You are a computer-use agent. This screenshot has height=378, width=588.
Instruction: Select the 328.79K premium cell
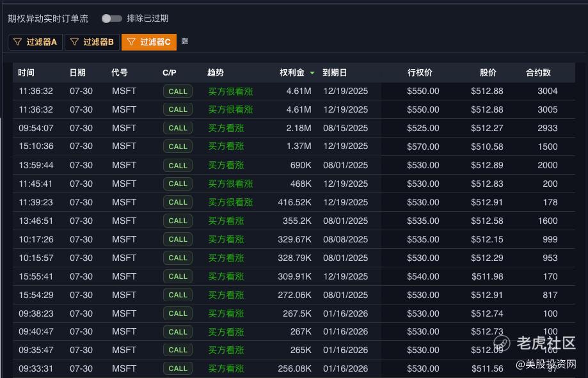point(295,258)
